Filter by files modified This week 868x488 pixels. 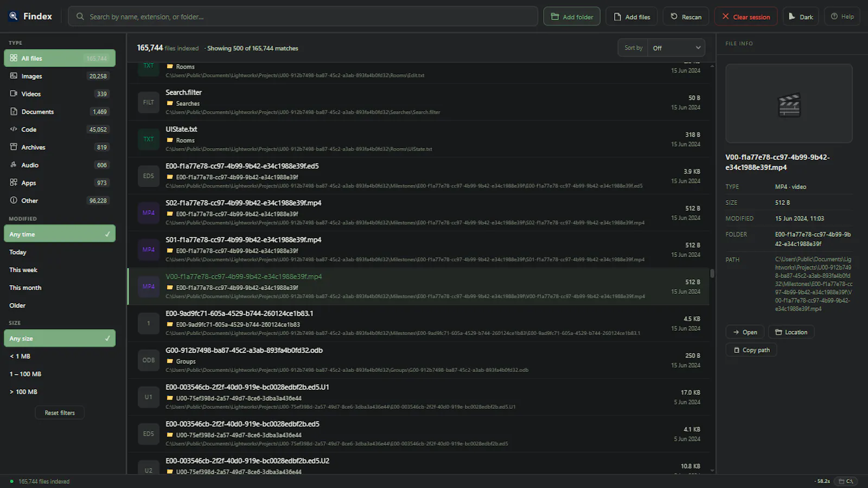point(60,270)
